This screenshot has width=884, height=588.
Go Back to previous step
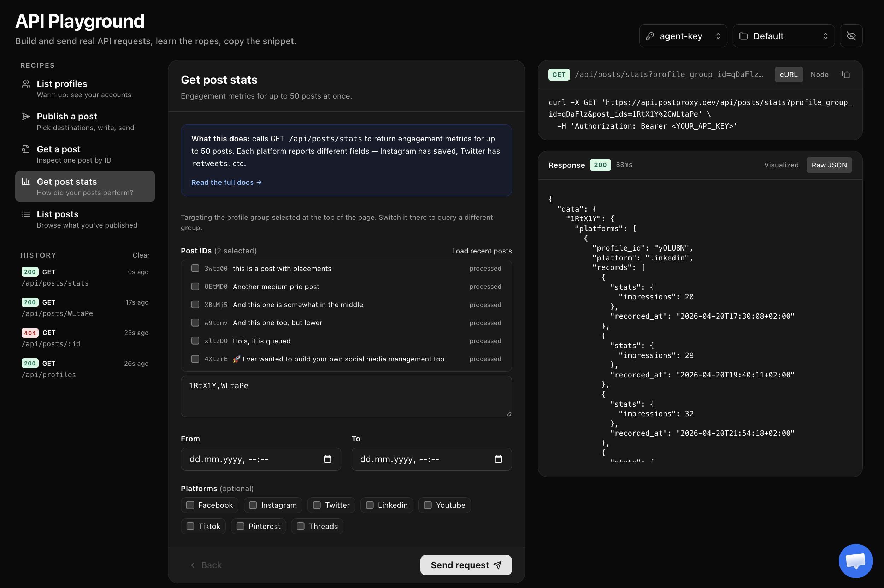pos(206,565)
